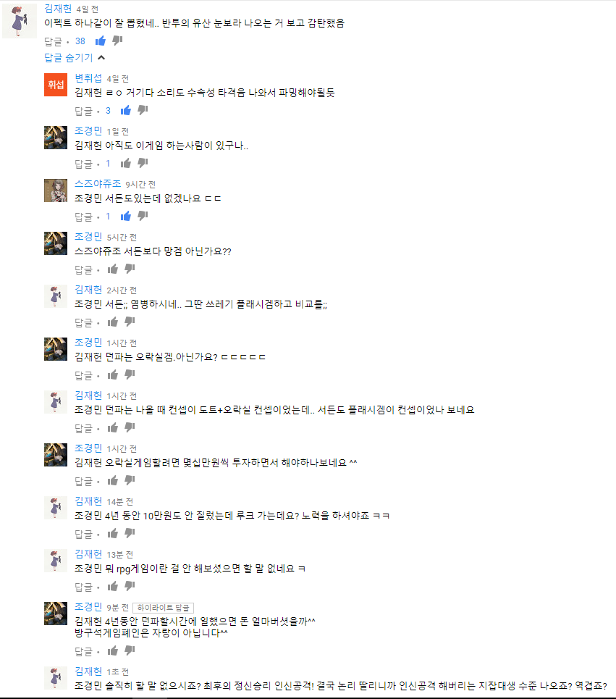Toggle like on highlighted 조경민 reply

113,651
